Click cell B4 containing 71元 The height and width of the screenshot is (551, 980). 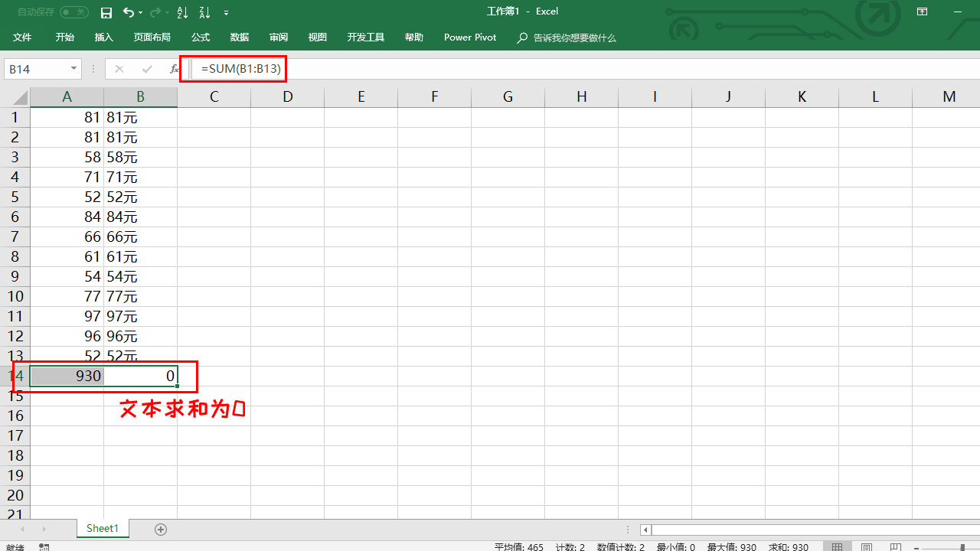[x=140, y=178]
